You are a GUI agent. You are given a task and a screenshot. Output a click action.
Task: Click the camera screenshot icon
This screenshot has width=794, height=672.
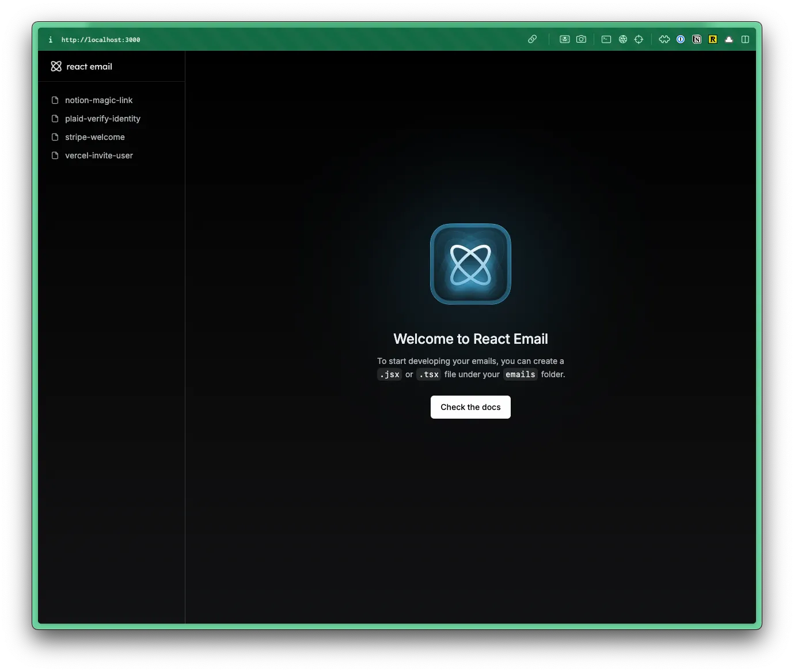pos(581,39)
